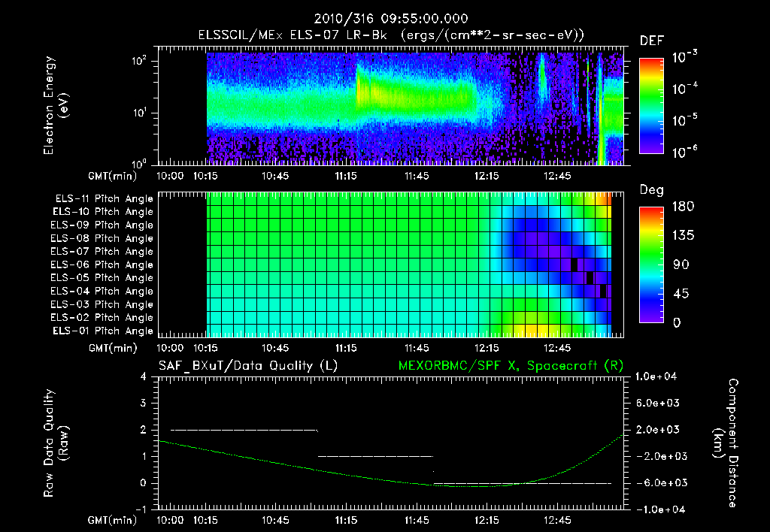This screenshot has width=770, height=532.
Task: Click the 6.0e+03 right axis value
Action: (658, 403)
